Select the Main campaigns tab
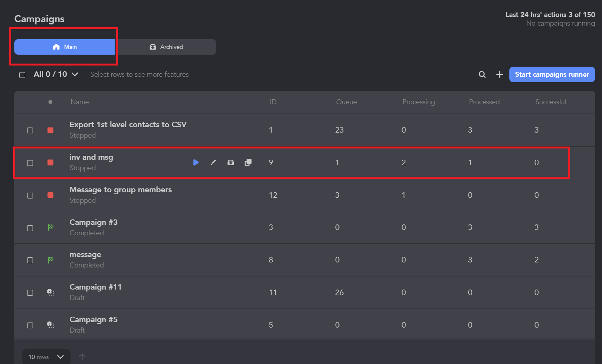The width and height of the screenshot is (602, 364). (65, 47)
